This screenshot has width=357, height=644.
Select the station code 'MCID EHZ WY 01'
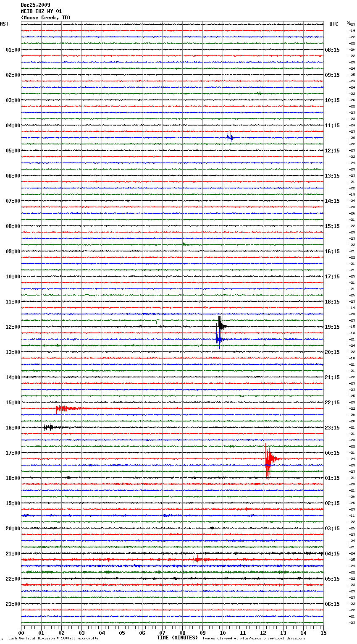[x=41, y=11]
